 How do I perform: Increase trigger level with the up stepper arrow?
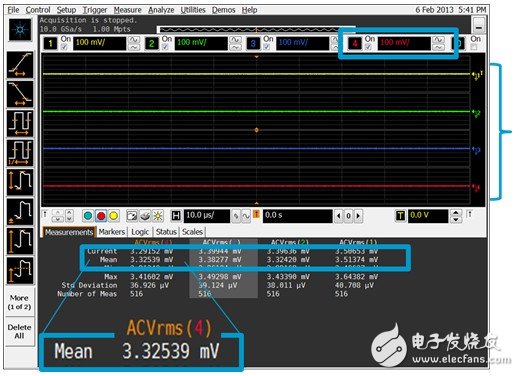tap(455, 212)
